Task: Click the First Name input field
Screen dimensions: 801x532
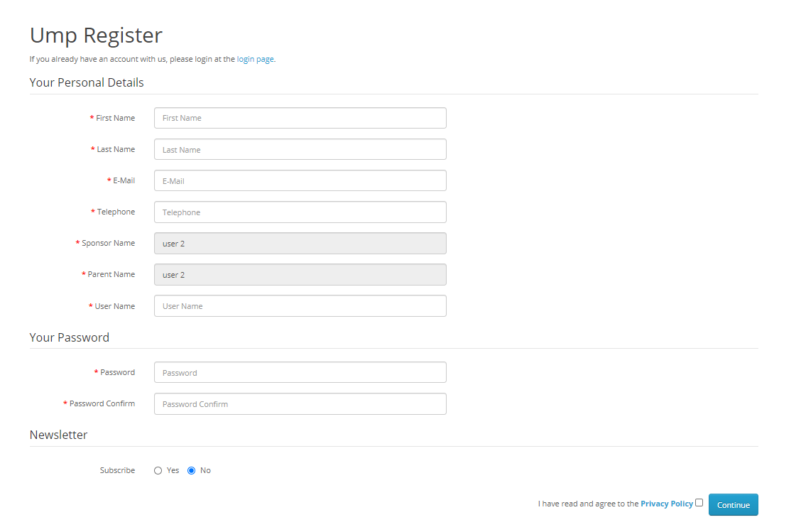Action: point(300,118)
